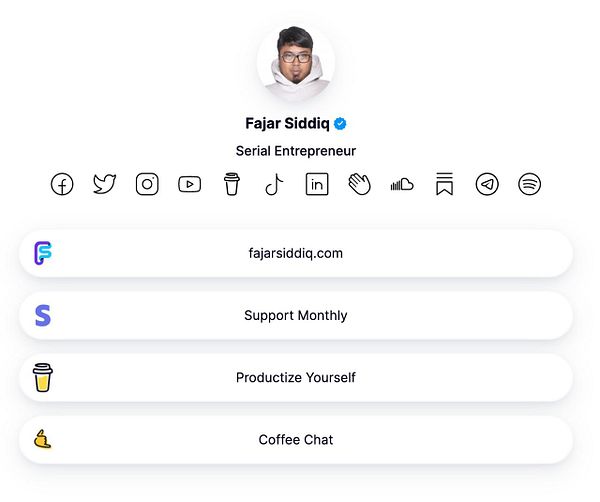
Task: Open the Instagram icon link
Action: [147, 184]
